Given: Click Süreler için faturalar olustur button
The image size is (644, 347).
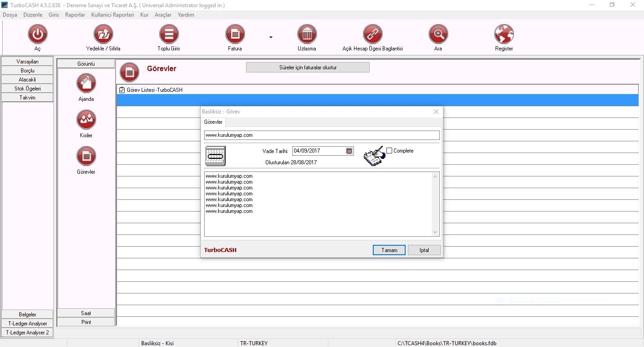Looking at the screenshot, I should (x=308, y=68).
